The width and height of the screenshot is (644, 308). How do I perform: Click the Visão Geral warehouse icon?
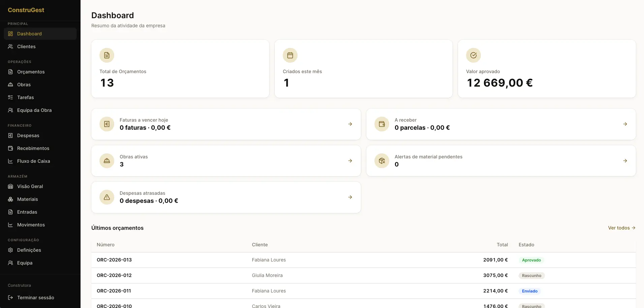tap(10, 186)
